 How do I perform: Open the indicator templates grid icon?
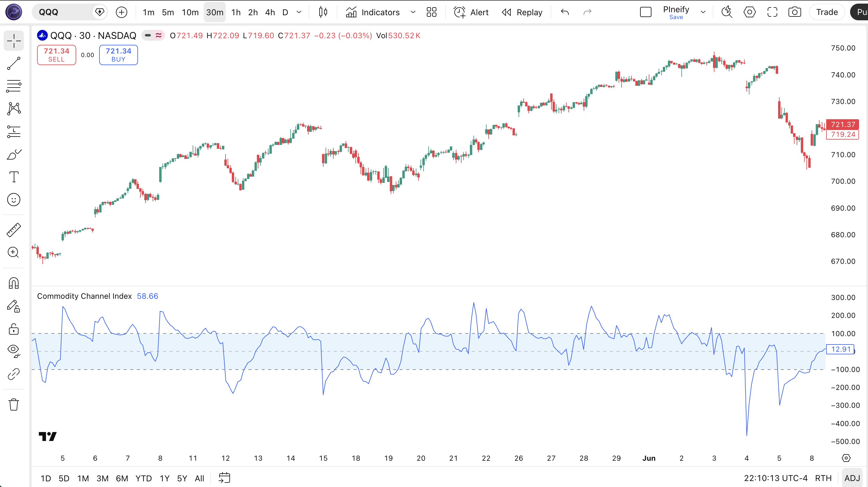[x=431, y=13]
